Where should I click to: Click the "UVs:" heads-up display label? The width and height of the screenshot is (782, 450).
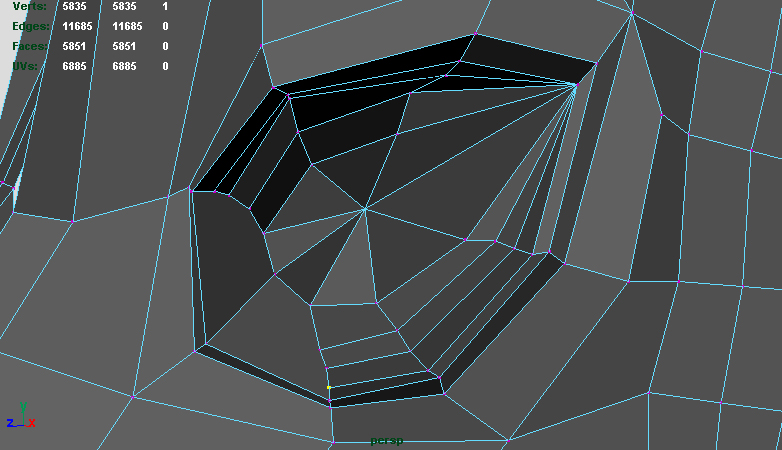click(x=25, y=66)
